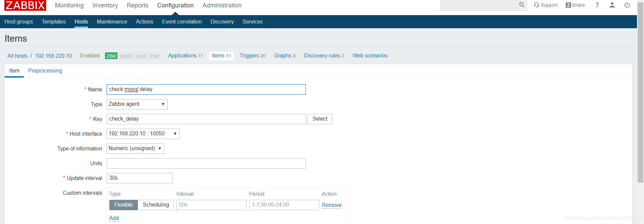644x224 pixels.
Task: Go to Event correlation submenu
Action: tap(182, 21)
